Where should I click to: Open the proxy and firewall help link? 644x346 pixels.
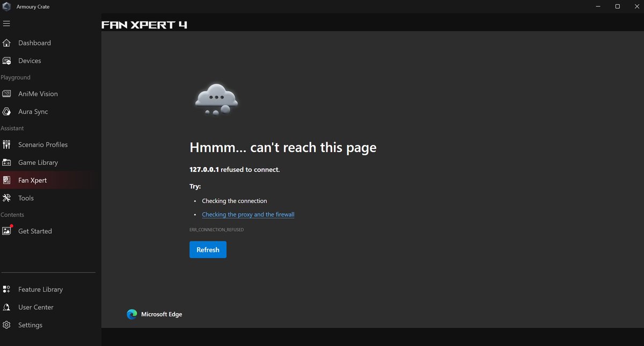(x=248, y=214)
